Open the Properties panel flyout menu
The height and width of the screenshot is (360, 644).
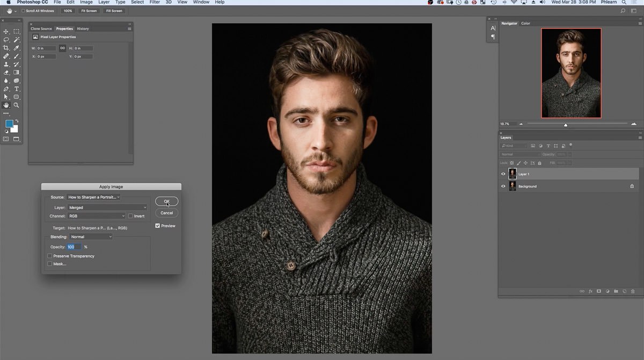point(130,28)
